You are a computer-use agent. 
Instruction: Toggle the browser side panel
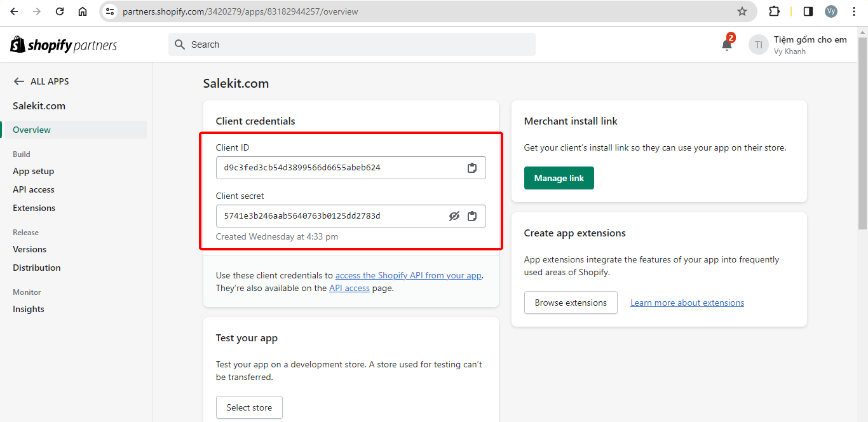click(808, 11)
